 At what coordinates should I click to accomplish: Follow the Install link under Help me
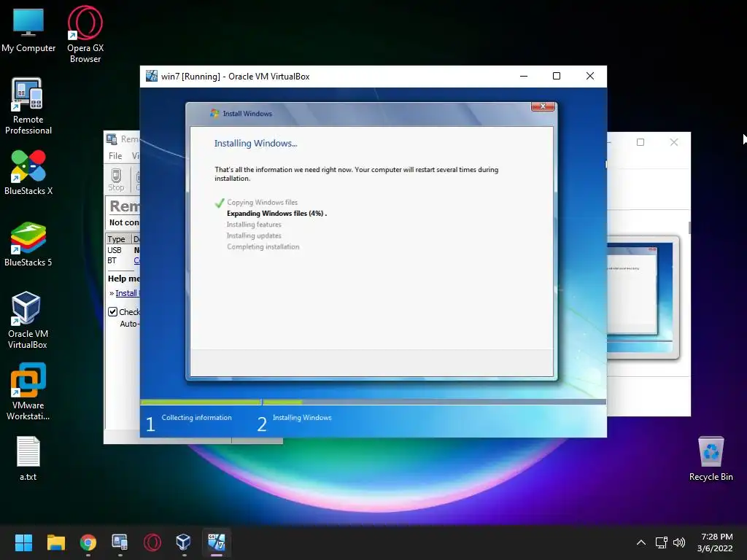(127, 293)
